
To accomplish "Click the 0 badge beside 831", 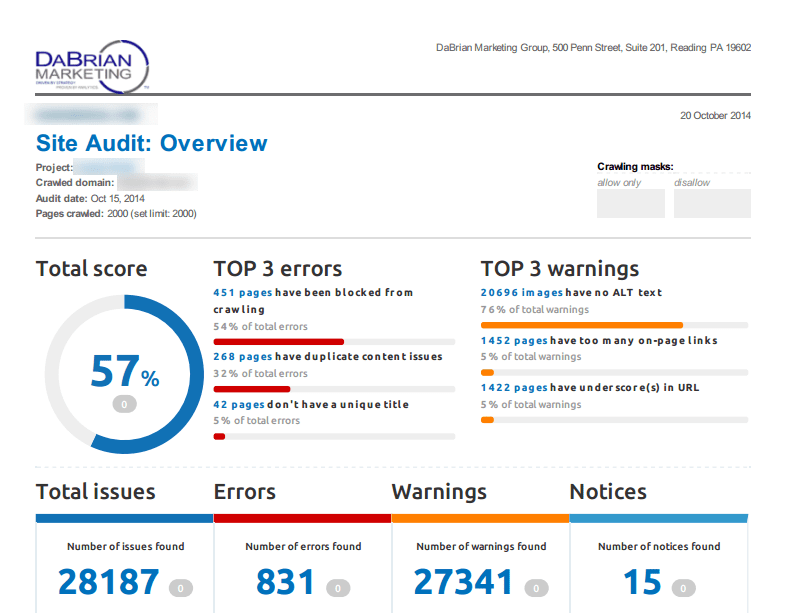I will click(x=338, y=588).
